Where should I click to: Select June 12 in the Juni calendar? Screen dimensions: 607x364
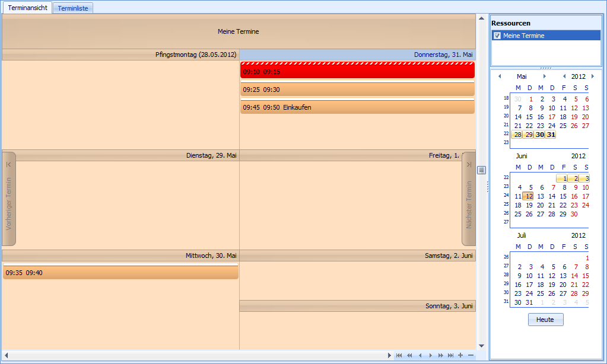tap(529, 196)
